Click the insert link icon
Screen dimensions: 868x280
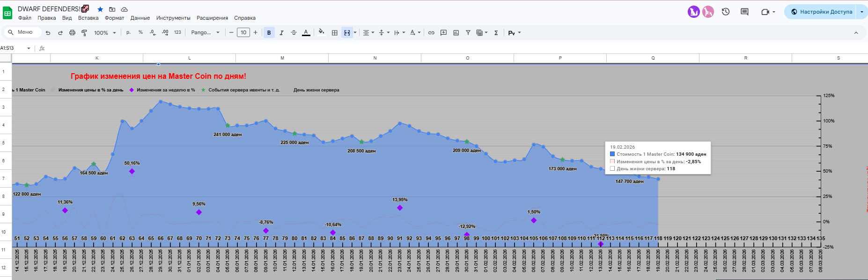[x=431, y=33]
